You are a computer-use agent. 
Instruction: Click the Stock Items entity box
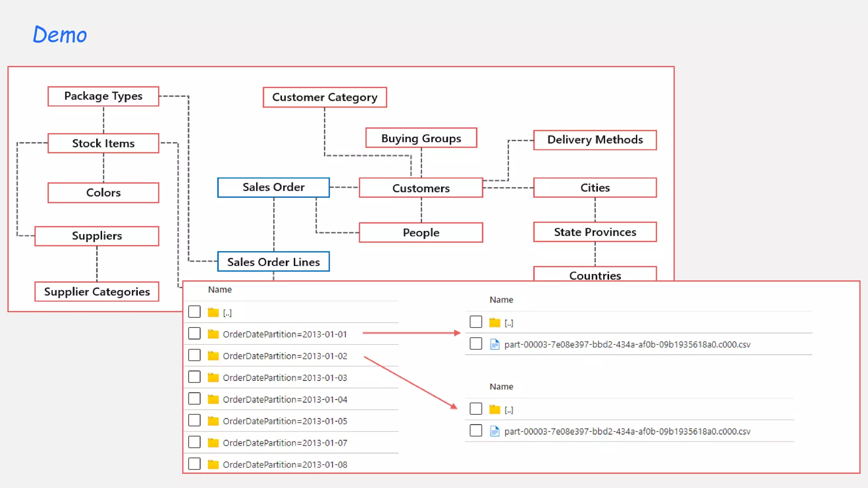pyautogui.click(x=103, y=143)
